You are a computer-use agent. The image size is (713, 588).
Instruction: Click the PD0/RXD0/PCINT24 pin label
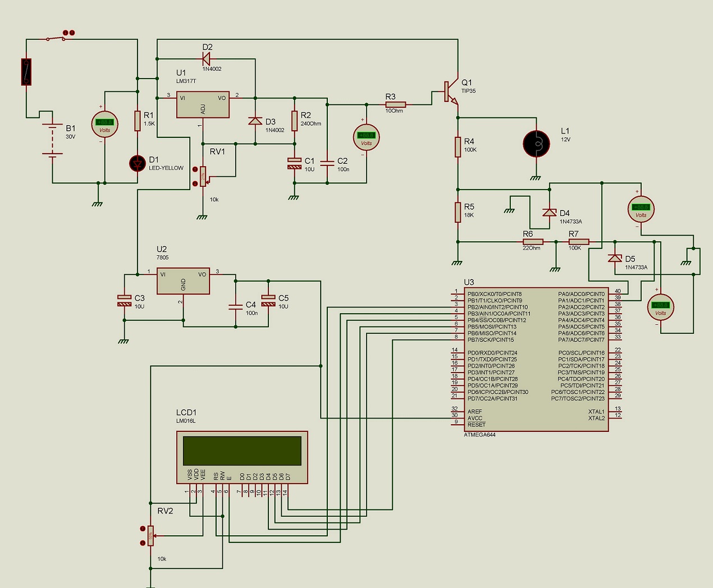tap(492, 353)
